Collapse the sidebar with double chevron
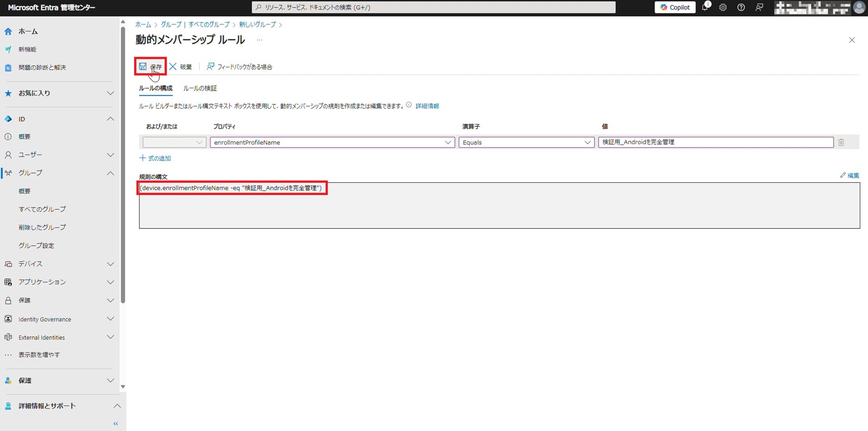The width and height of the screenshot is (868, 431). pos(116,424)
